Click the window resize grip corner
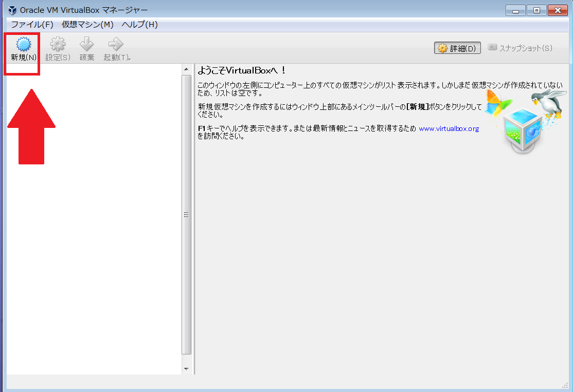The height and width of the screenshot is (392, 573). (x=564, y=385)
